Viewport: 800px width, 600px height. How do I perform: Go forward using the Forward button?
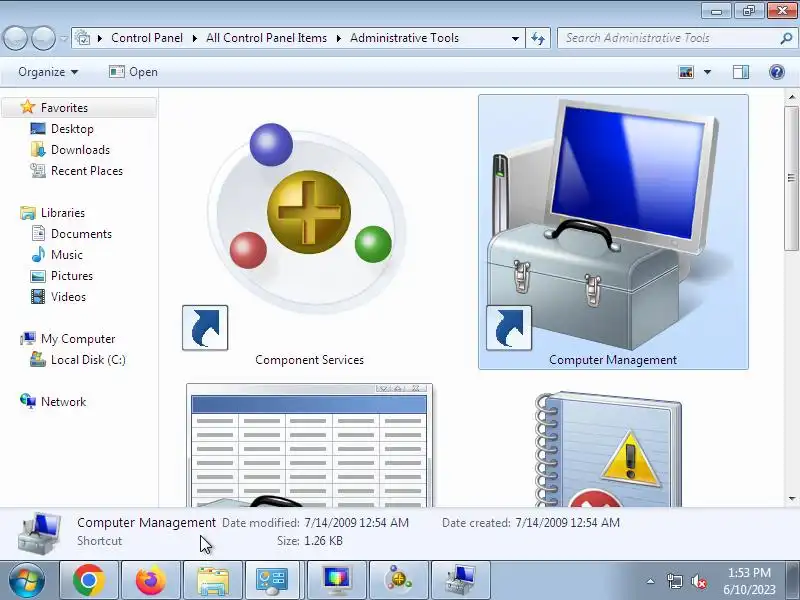tap(43, 38)
